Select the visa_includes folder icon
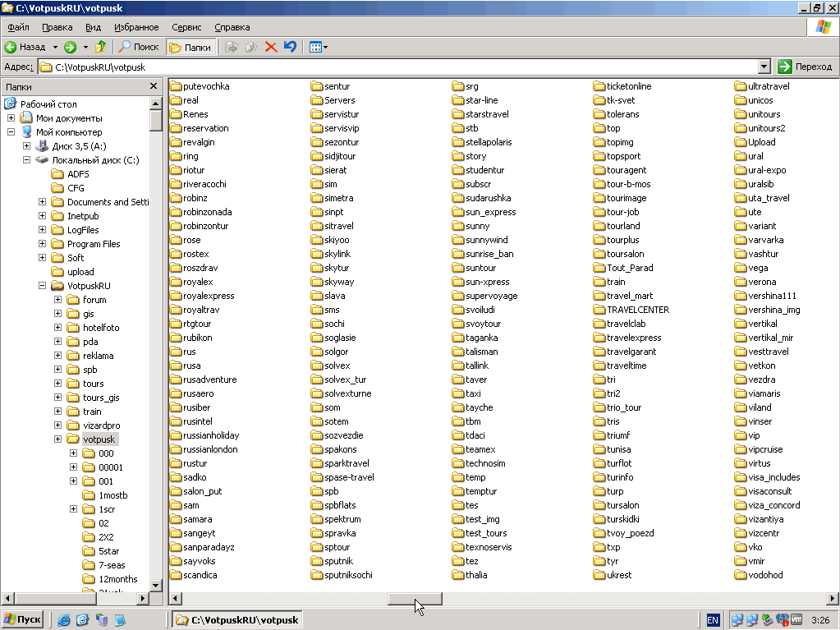Viewport: 840px width, 630px height. coord(741,477)
